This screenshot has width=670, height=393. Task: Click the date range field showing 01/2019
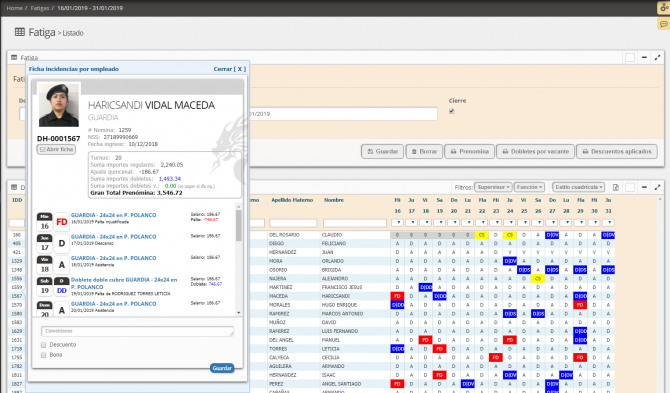pyautogui.click(x=343, y=114)
